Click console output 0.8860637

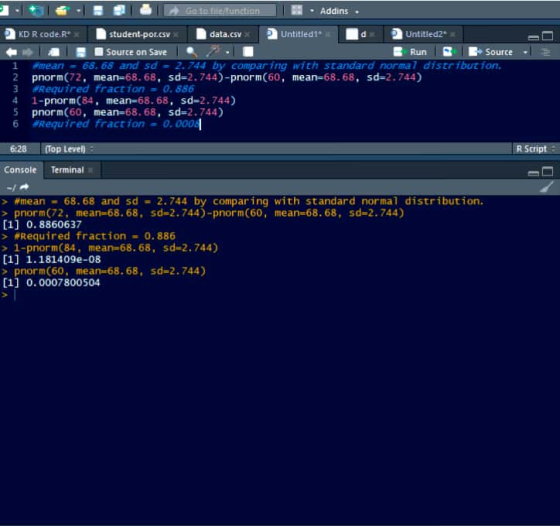pyautogui.click(x=54, y=225)
